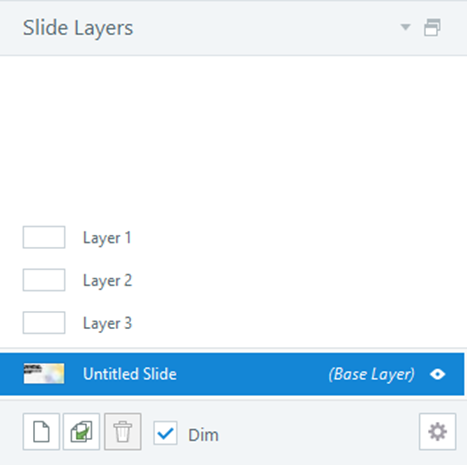
Task: Uncheck the Dim checkbox
Action: coord(165,433)
